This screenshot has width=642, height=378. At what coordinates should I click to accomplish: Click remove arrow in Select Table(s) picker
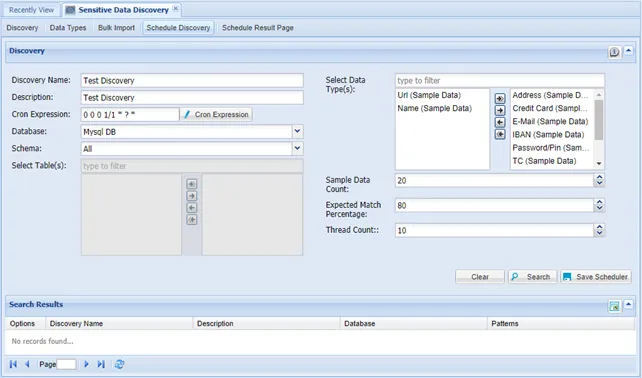point(192,208)
